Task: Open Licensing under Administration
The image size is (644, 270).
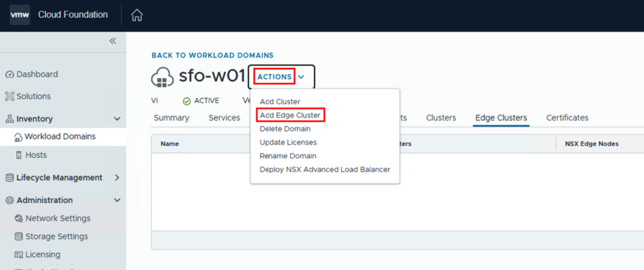Action: pyautogui.click(x=43, y=255)
